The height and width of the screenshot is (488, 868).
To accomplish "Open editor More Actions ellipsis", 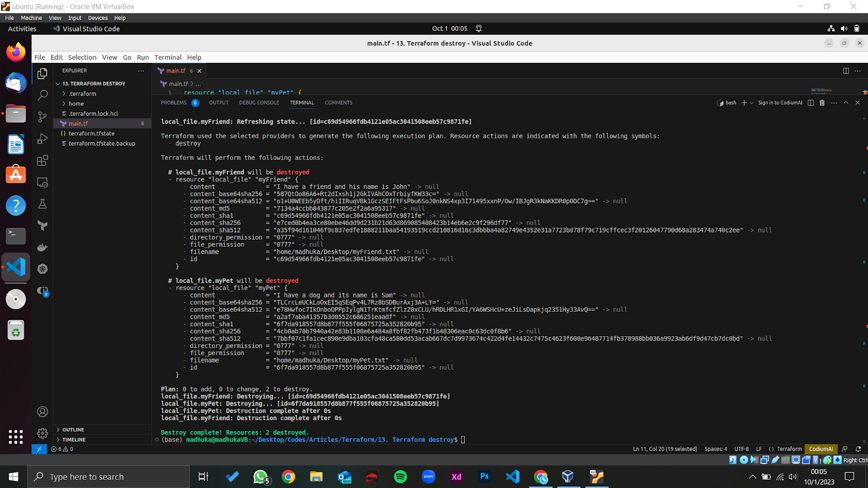I will point(858,70).
